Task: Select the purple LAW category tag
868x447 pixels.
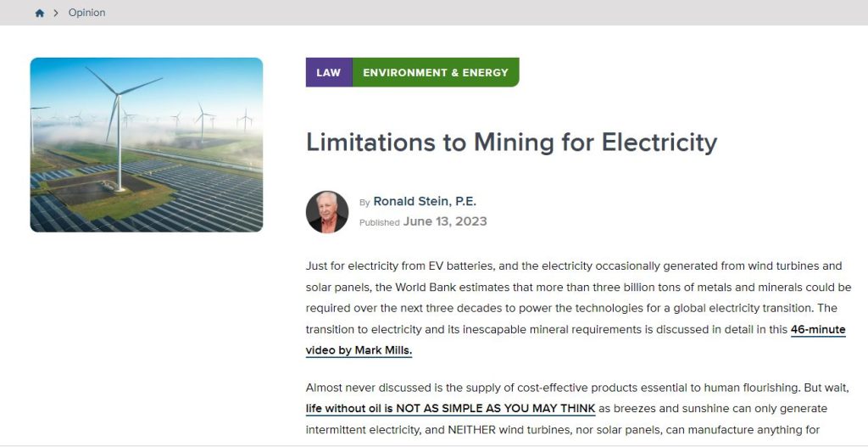Action: (x=328, y=72)
